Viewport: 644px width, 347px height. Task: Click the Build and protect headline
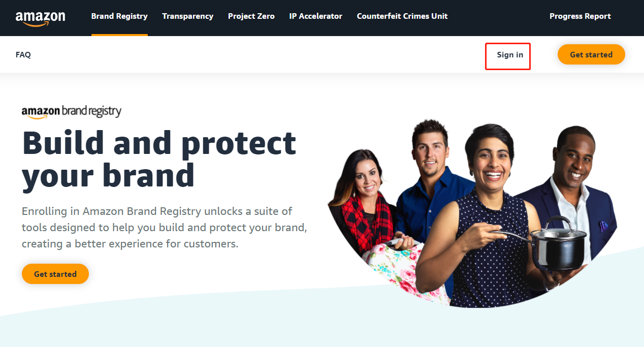coord(159,159)
